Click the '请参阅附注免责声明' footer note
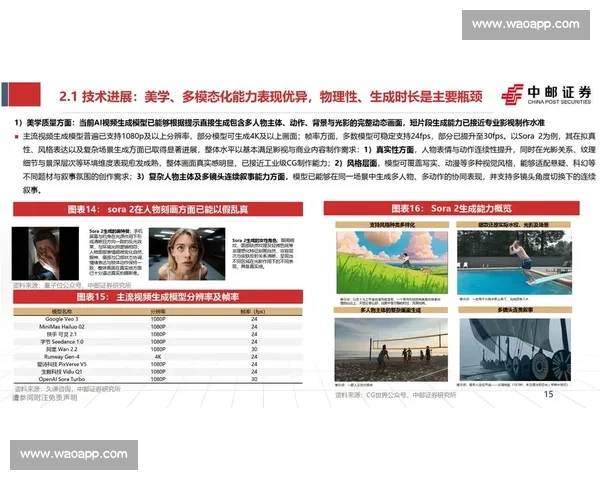 [x=45, y=398]
